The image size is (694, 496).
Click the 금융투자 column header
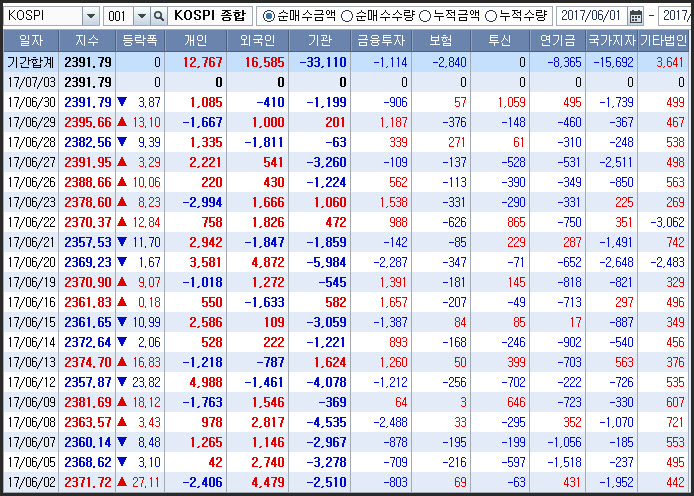pyautogui.click(x=381, y=41)
